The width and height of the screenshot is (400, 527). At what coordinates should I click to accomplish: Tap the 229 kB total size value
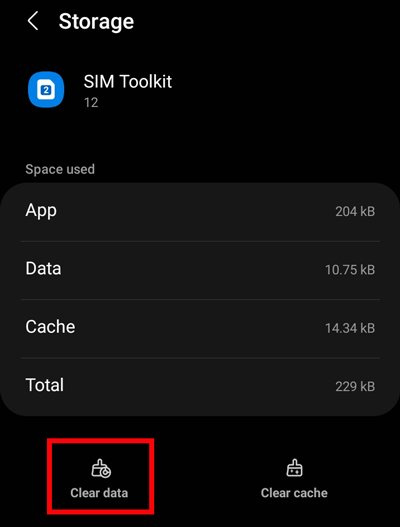355,387
